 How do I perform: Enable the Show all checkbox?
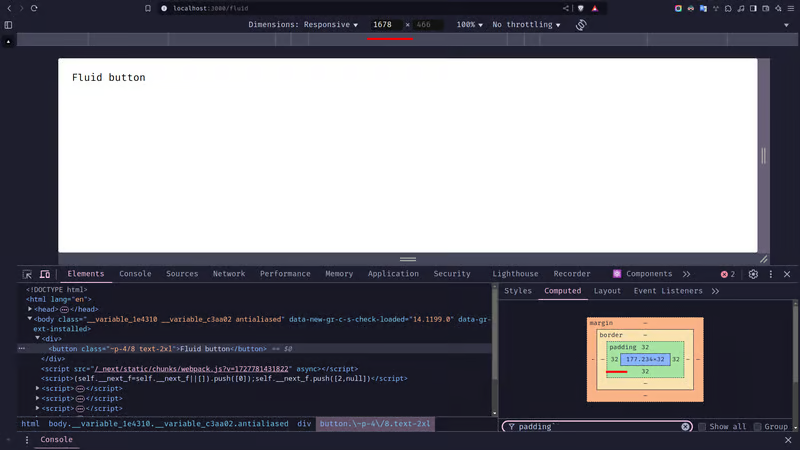(702, 427)
